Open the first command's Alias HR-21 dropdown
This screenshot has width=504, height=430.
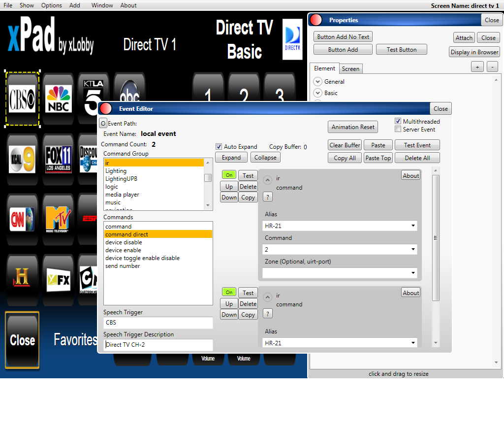pyautogui.click(x=340, y=226)
